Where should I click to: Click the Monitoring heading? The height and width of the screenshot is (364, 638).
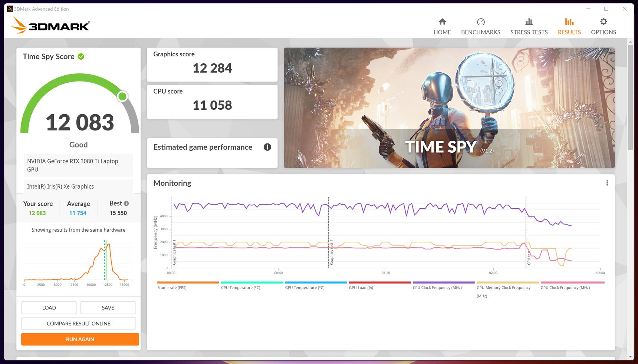(x=172, y=183)
